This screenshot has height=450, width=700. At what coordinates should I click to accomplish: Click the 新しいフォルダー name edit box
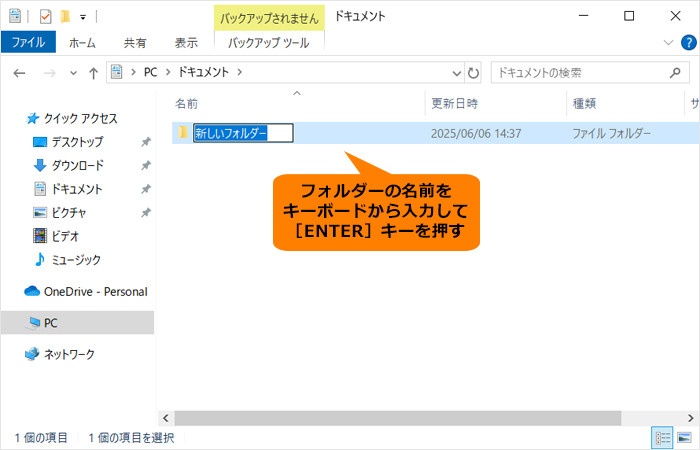coord(243,133)
